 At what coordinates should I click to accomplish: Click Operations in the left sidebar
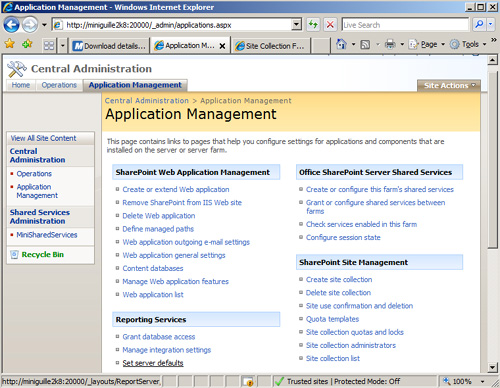click(34, 174)
